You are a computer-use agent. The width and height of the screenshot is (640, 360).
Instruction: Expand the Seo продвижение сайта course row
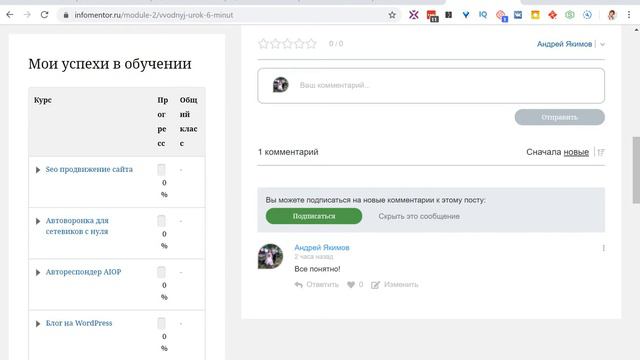(x=38, y=170)
